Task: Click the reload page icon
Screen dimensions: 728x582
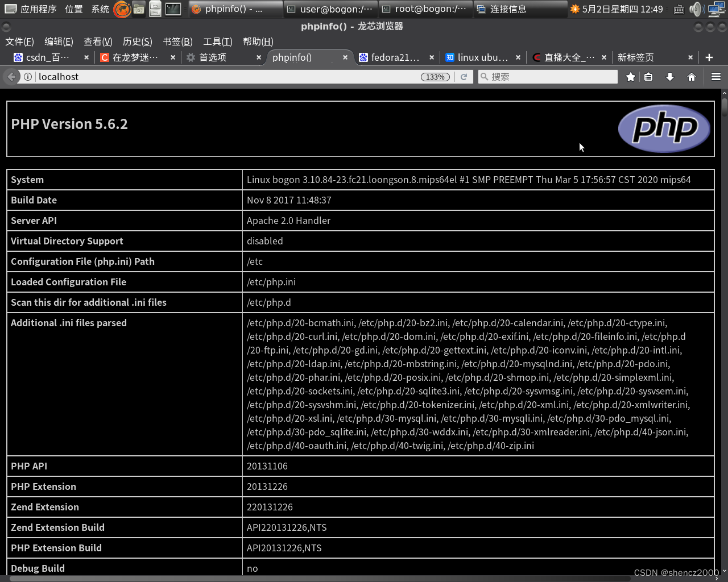Action: click(464, 77)
